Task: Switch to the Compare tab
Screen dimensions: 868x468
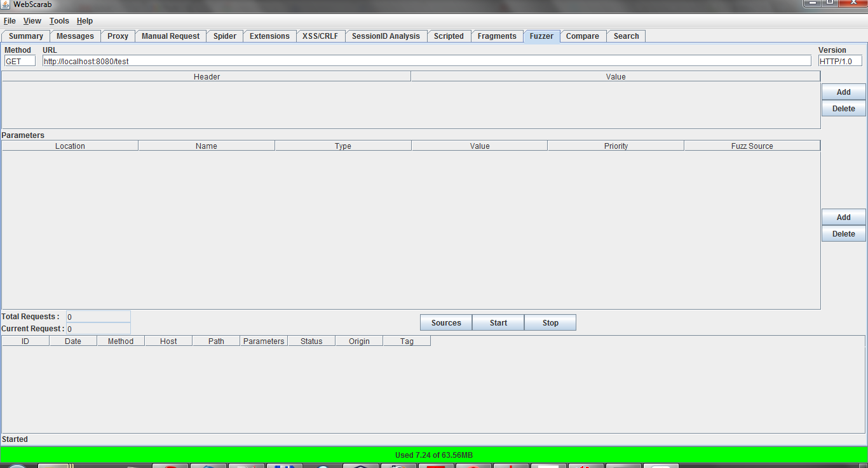Action: pyautogui.click(x=583, y=36)
